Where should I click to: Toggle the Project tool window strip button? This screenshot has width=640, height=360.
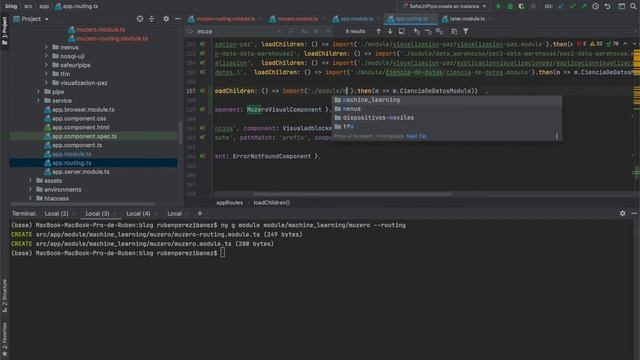tap(4, 31)
